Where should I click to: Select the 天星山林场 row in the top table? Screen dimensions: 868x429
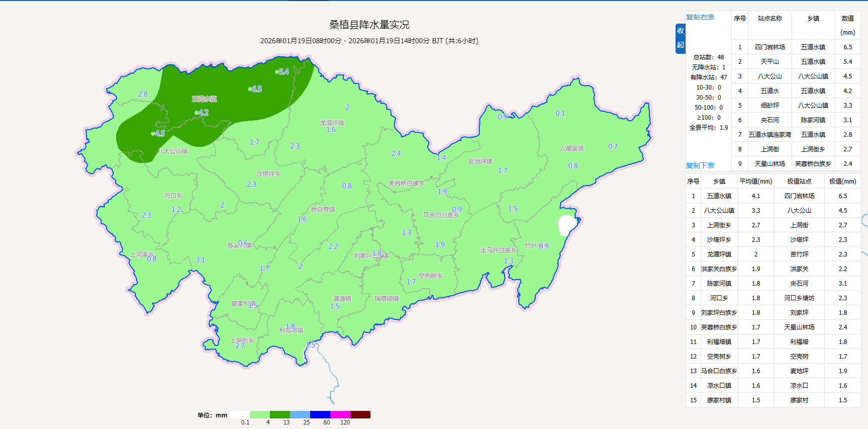tap(769, 164)
